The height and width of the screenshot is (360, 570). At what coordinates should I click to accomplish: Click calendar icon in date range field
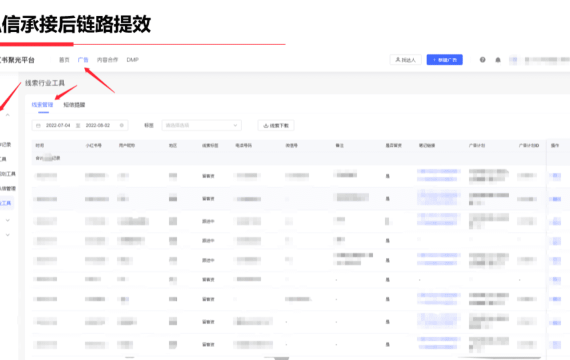(38, 125)
